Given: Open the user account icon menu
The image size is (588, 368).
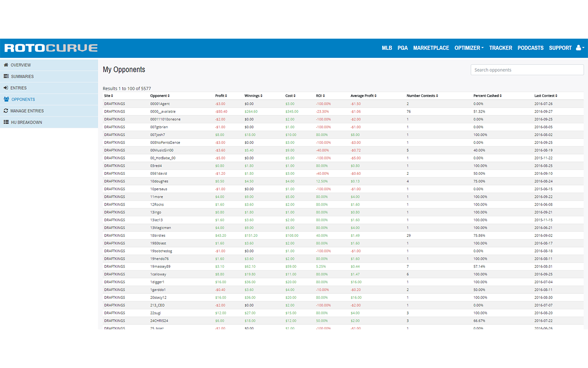Looking at the screenshot, I should 580,48.
